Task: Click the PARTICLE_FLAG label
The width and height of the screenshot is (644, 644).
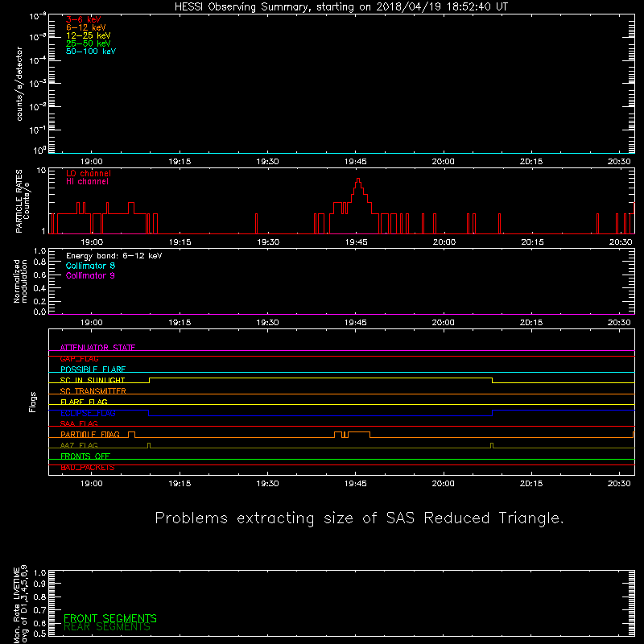Action: tap(90, 435)
